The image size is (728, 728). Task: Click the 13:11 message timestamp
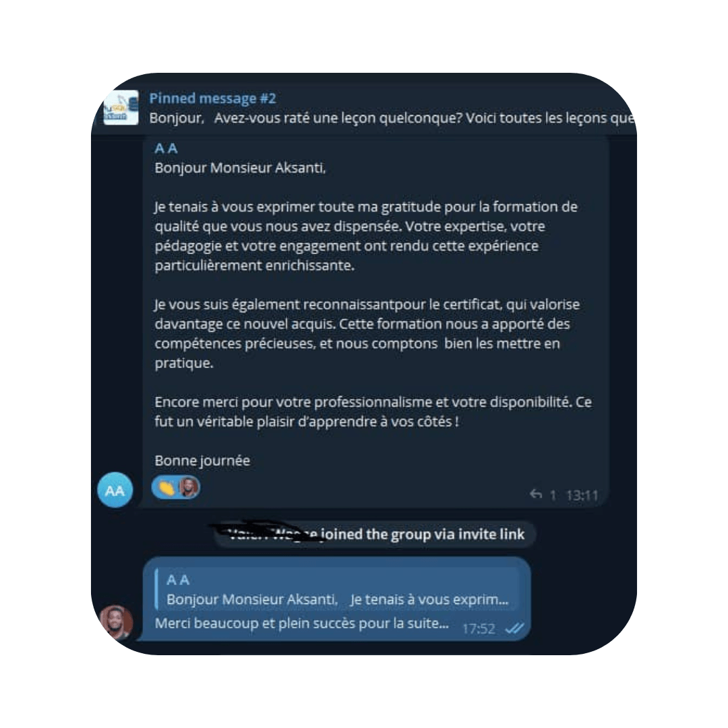click(582, 495)
